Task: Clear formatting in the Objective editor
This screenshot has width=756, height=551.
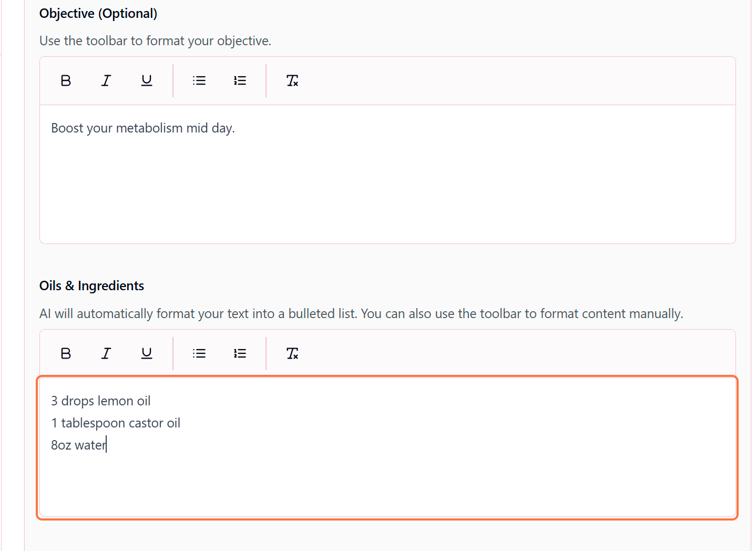Action: point(292,80)
